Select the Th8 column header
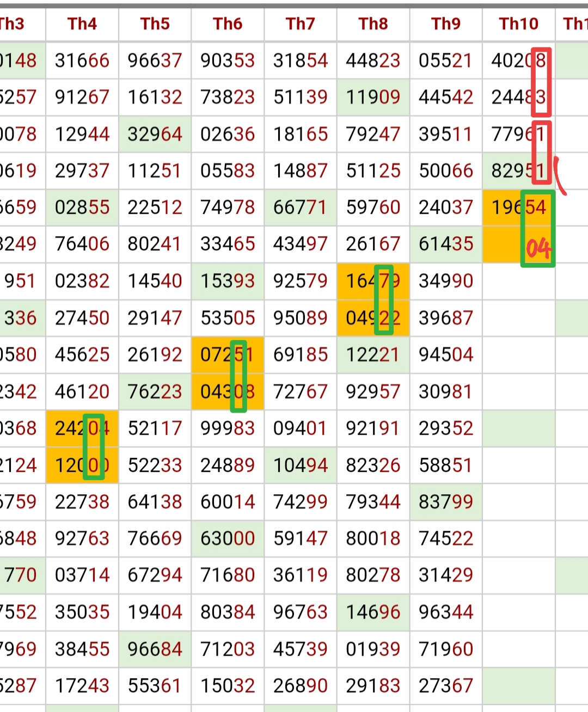The height and width of the screenshot is (712, 588). (373, 23)
